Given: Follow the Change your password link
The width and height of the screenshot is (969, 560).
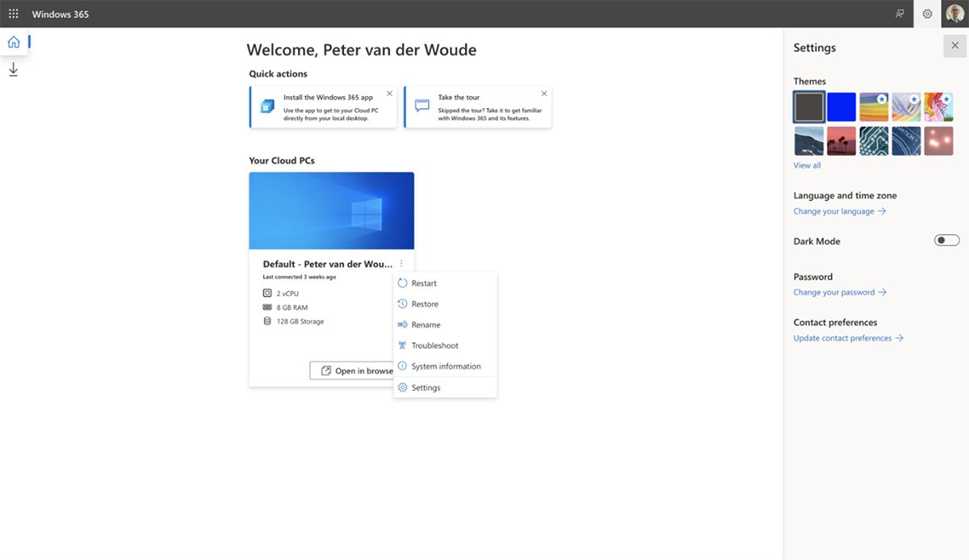Looking at the screenshot, I should [x=835, y=292].
